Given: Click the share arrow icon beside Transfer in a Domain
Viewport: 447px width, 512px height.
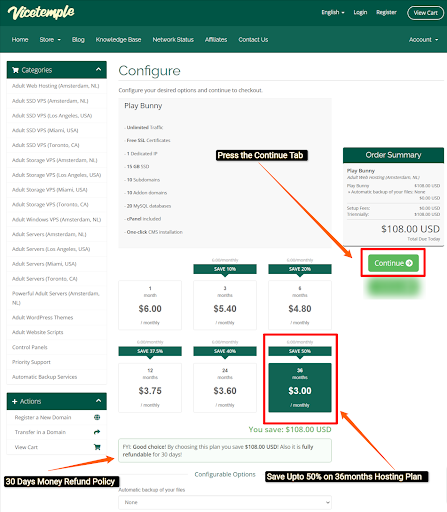Looking at the screenshot, I should point(97,432).
